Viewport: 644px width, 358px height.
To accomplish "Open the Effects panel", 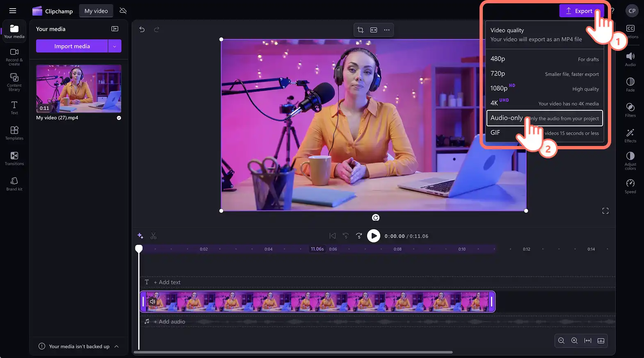I will click(630, 135).
